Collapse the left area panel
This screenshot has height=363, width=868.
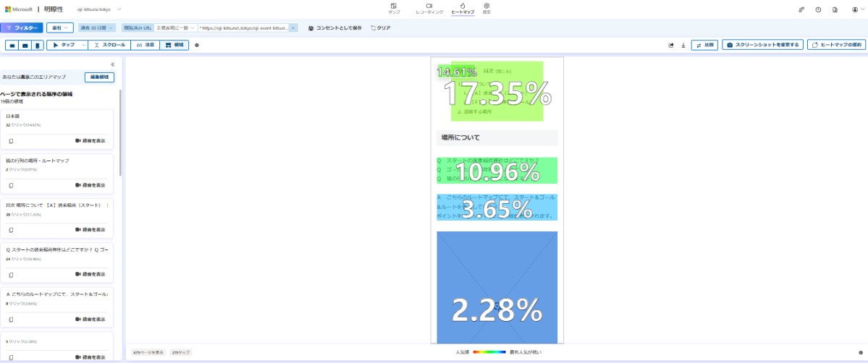(x=112, y=64)
